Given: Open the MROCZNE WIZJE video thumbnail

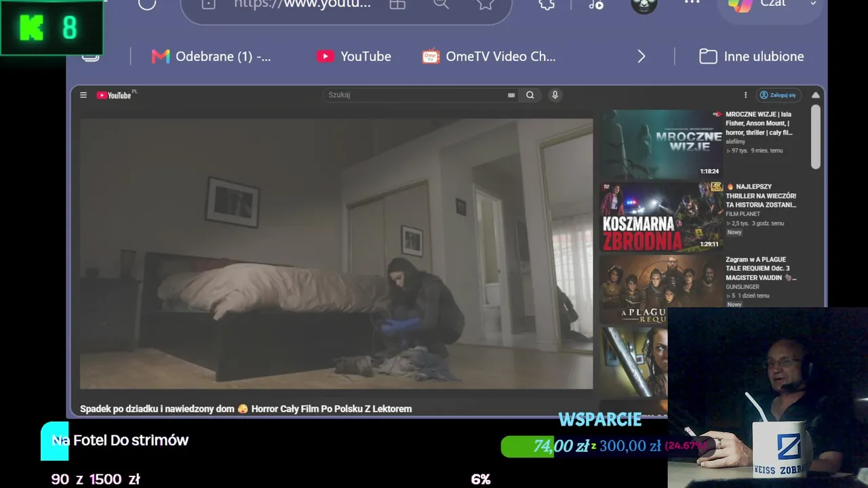Looking at the screenshot, I should point(661,144).
